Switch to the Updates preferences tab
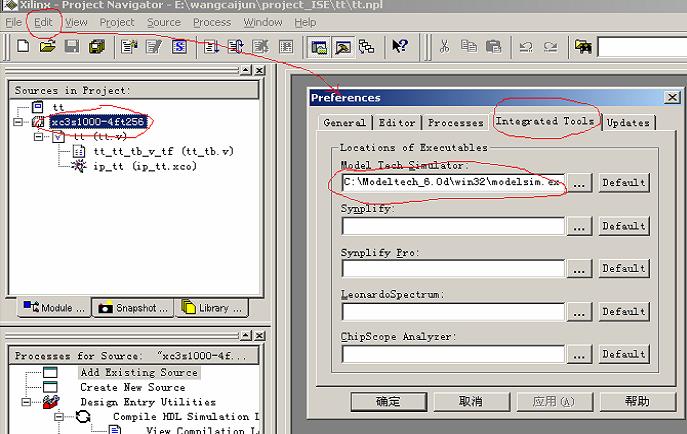687x434 pixels. (628, 123)
